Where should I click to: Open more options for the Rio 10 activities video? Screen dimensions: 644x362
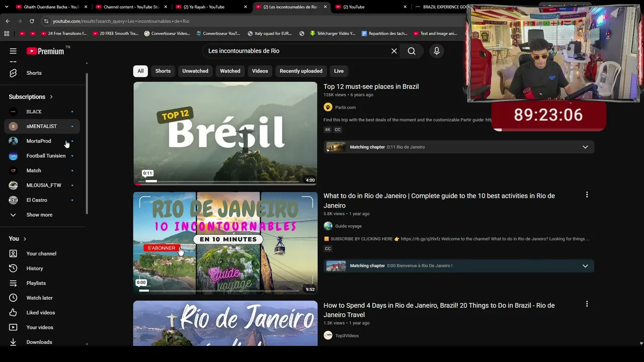pyautogui.click(x=587, y=195)
